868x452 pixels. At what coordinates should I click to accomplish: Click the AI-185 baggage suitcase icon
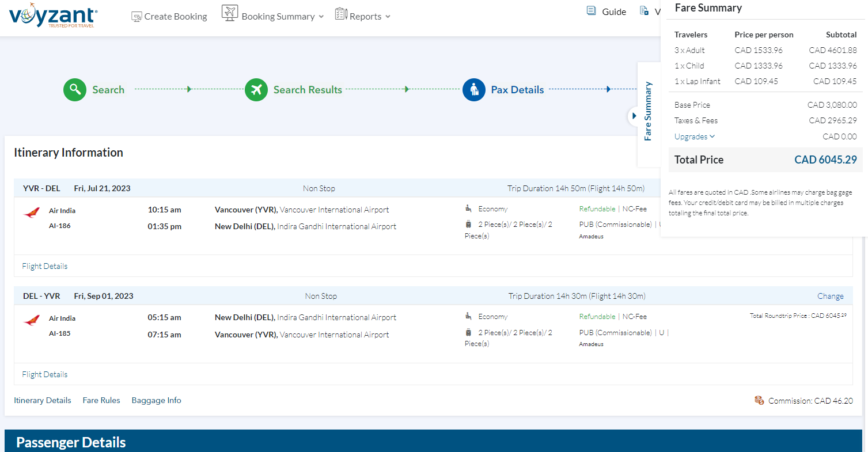click(x=469, y=332)
